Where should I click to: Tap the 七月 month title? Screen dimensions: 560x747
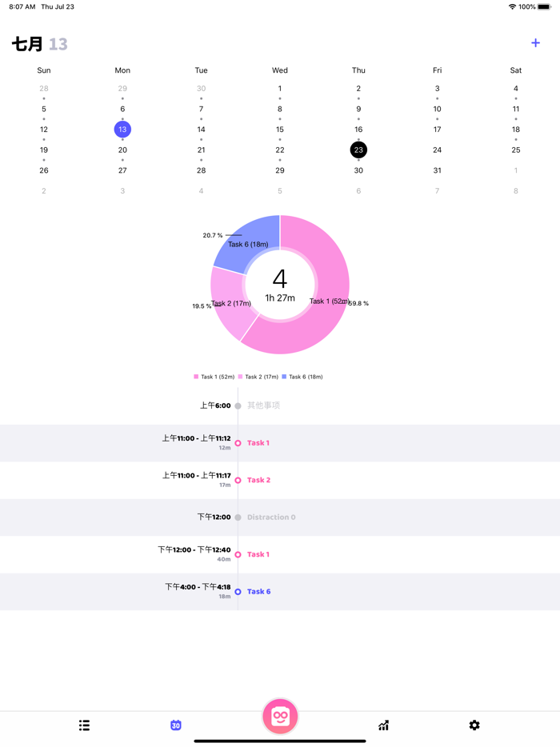[27, 44]
